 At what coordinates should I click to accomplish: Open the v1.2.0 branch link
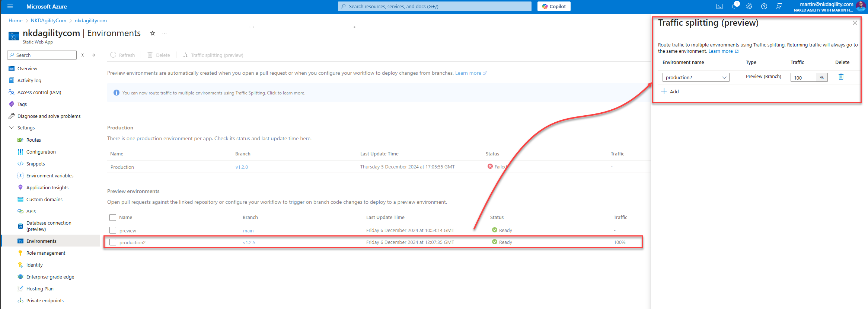(x=242, y=167)
